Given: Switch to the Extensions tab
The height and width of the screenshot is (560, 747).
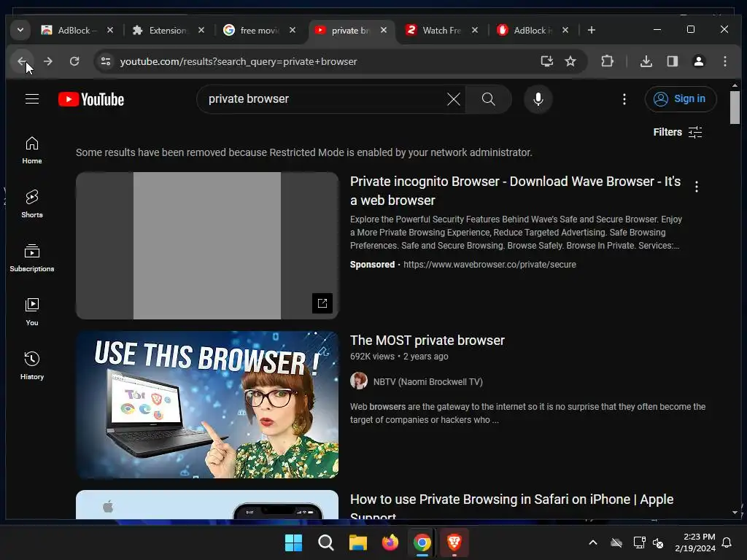Looking at the screenshot, I should coord(167,30).
